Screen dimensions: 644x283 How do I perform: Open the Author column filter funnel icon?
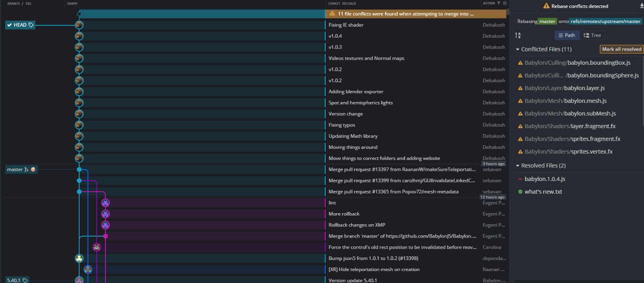pyautogui.click(x=499, y=3)
